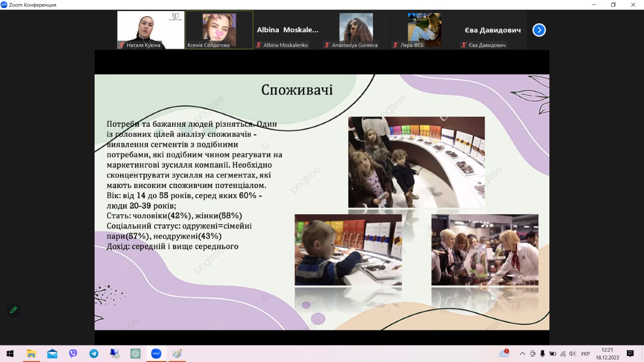
Task: Click the Єва Давидович participant tile
Action: coord(493,30)
